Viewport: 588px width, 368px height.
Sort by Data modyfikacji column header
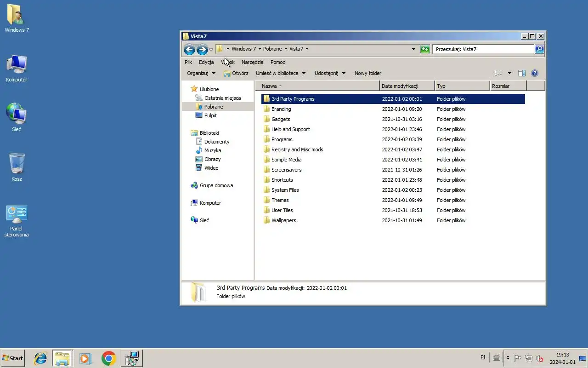point(407,86)
